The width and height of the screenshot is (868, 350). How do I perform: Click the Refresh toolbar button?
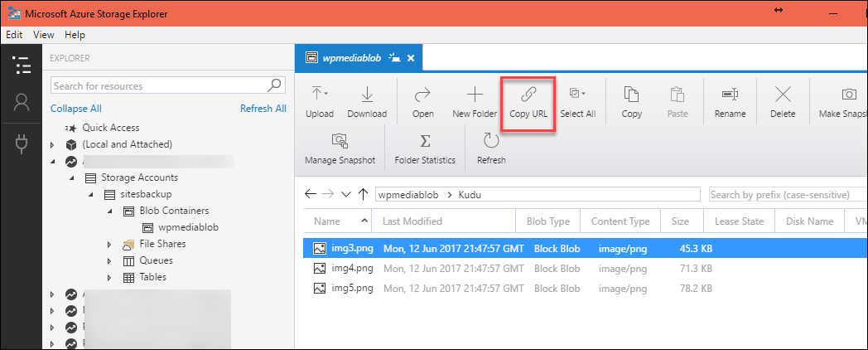[x=491, y=148]
